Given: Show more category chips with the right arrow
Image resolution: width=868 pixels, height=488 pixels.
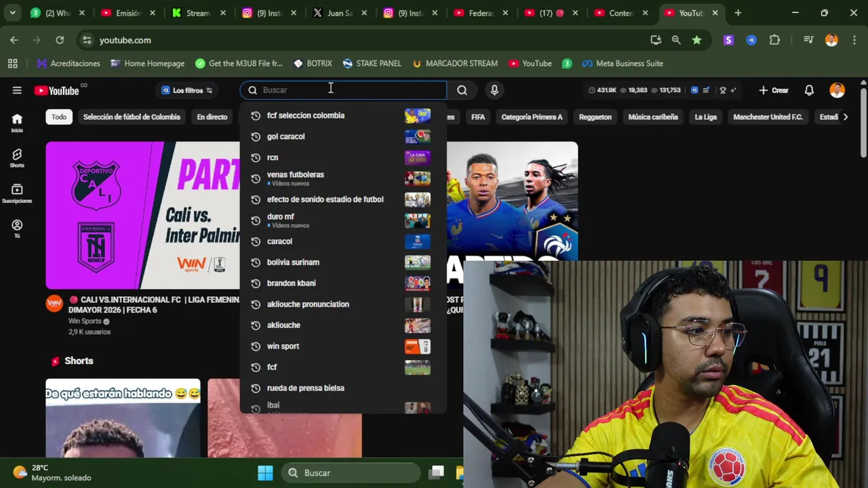Looking at the screenshot, I should [x=845, y=117].
